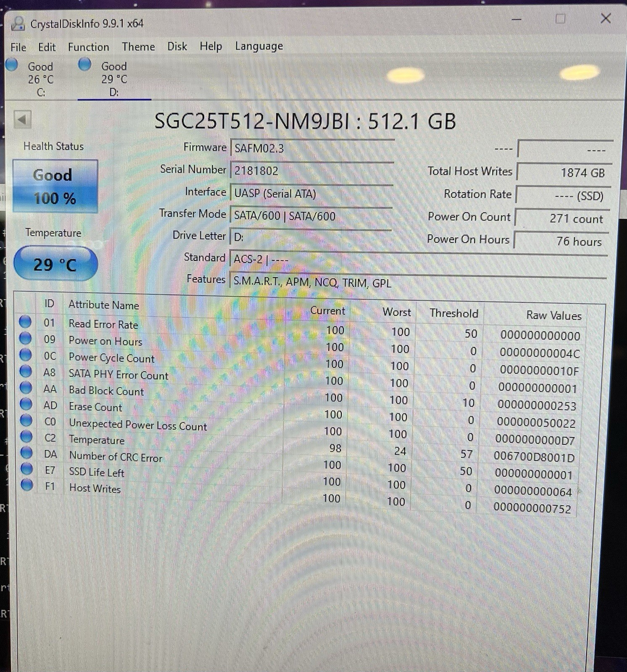This screenshot has width=627, height=672.
Task: Open the Theme menu
Action: (x=138, y=47)
